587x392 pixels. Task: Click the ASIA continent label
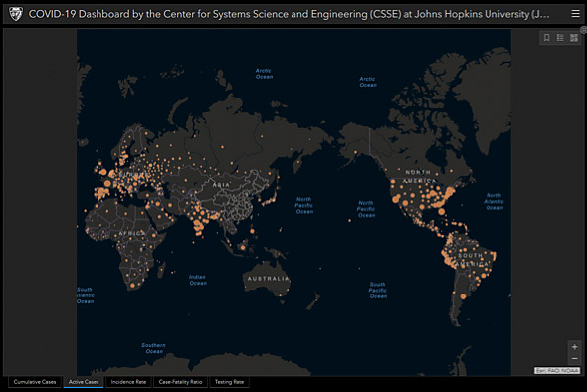pyautogui.click(x=221, y=185)
